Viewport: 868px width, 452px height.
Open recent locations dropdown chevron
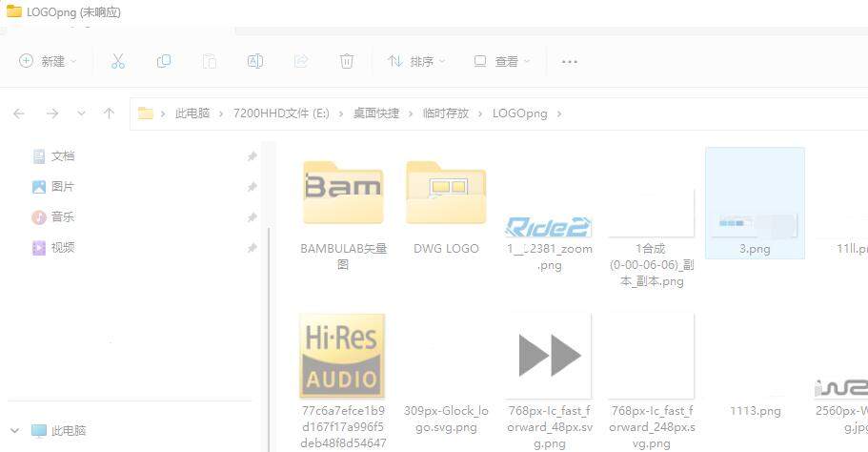pyautogui.click(x=81, y=113)
